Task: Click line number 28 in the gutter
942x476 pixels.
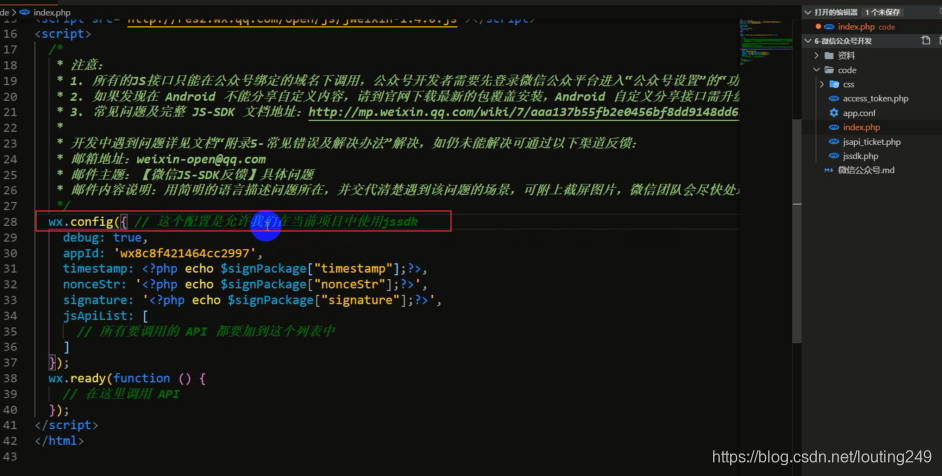Action: click(x=10, y=222)
